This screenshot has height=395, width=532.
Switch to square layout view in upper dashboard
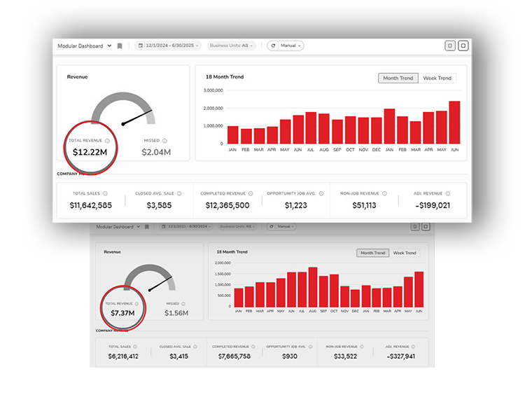pos(463,46)
